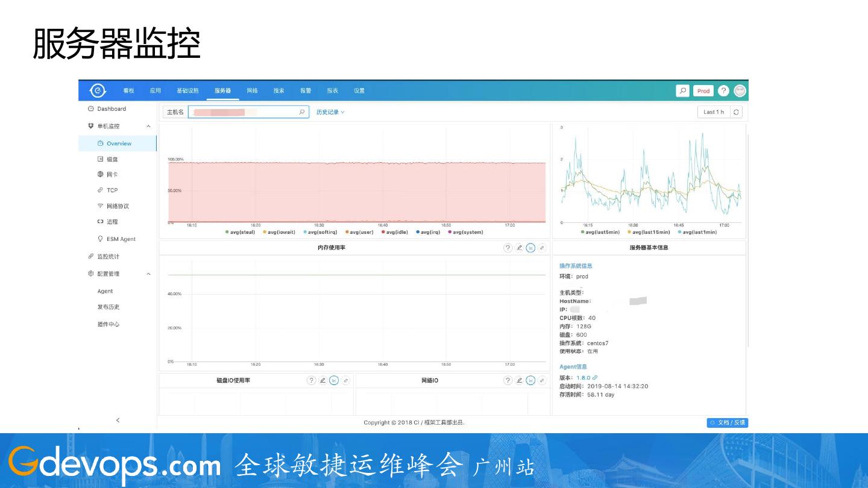Screen dimensions: 868x488
Task: Collapse the 单机监控 sidebar section
Action: [148, 127]
